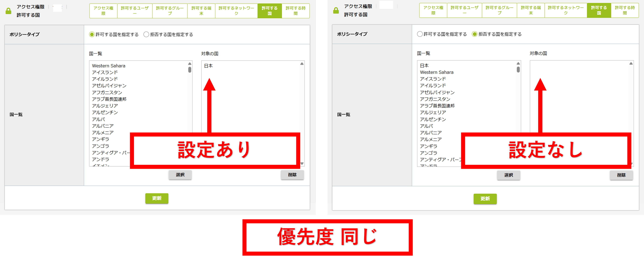Select アルゼンチン in right panel country list
The height and width of the screenshot is (262, 644).
click(433, 119)
